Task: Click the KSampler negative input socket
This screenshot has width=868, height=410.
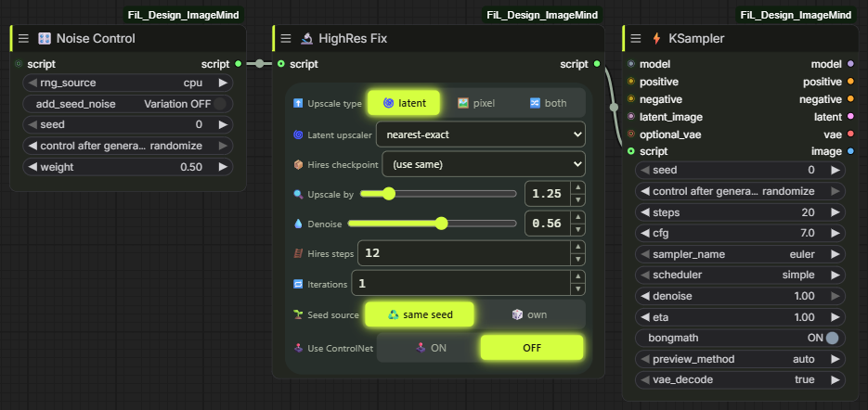Action: (630, 99)
